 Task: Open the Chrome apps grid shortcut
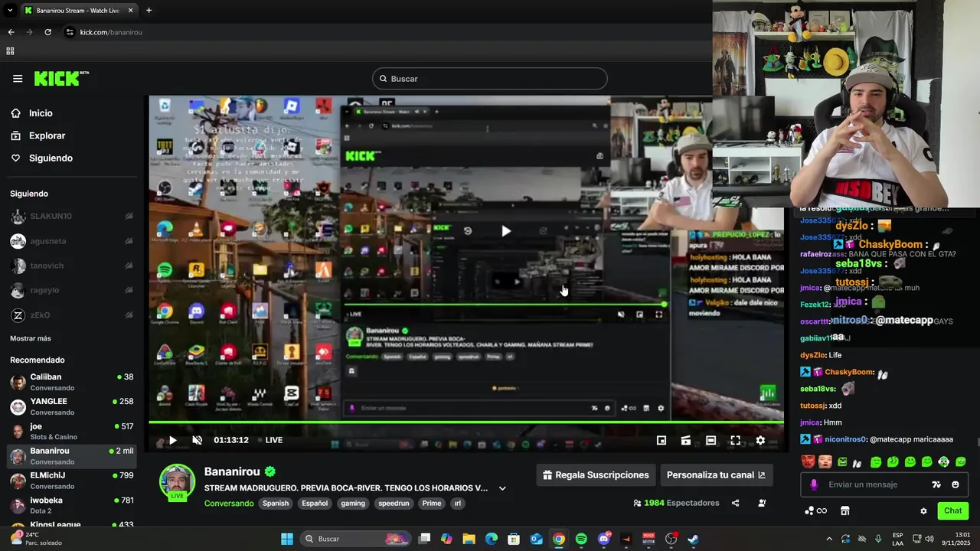tap(10, 51)
